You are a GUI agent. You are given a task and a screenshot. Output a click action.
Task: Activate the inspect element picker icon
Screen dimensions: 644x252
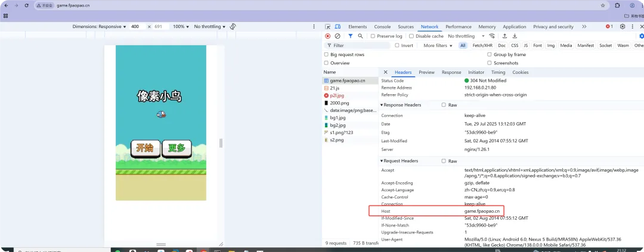(x=328, y=27)
